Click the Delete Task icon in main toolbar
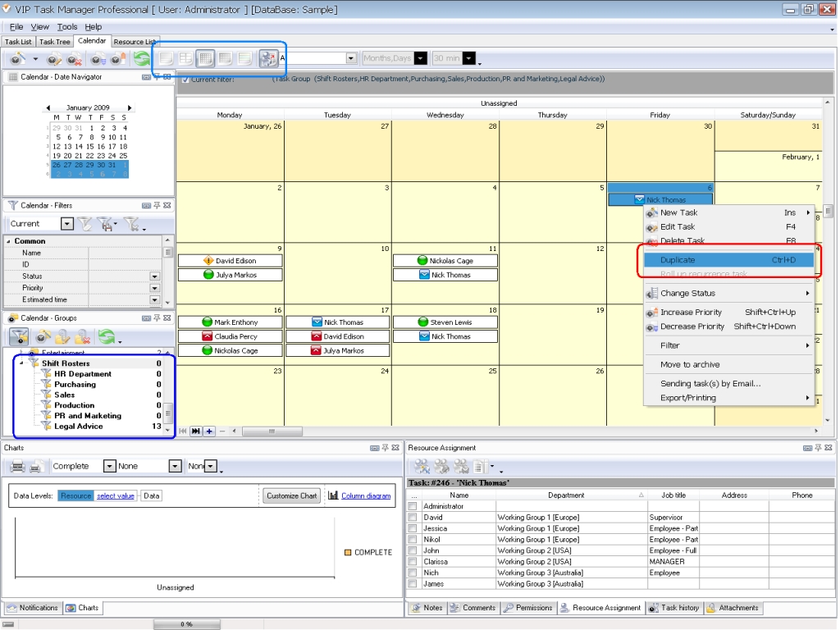Screen dimensions: 840x630 pos(75,59)
